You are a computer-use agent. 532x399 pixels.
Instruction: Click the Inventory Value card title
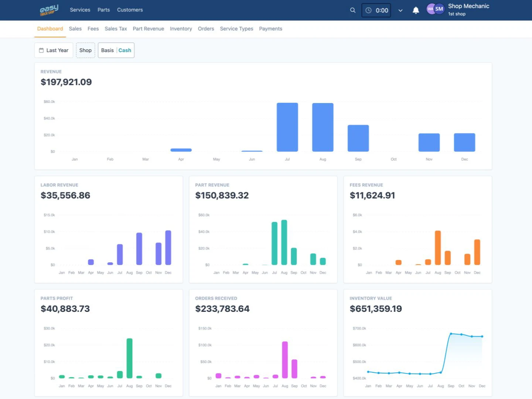371,299
